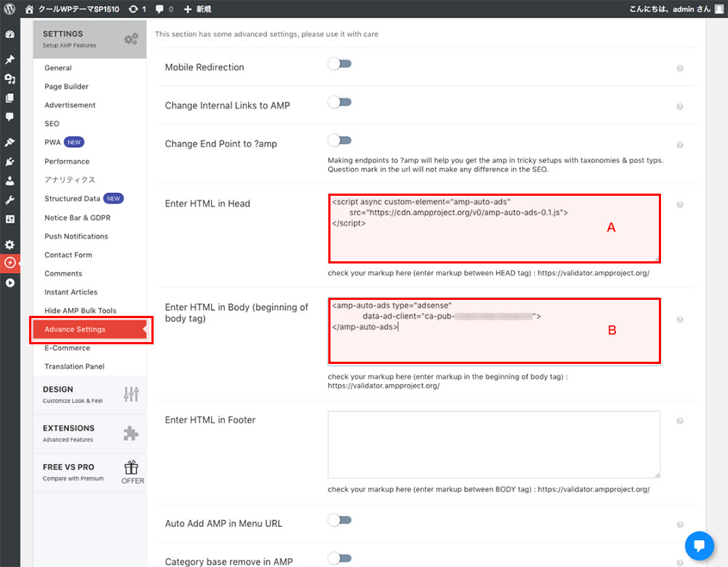
Task: Open Comments icon in left sidebar
Action: [x=9, y=117]
